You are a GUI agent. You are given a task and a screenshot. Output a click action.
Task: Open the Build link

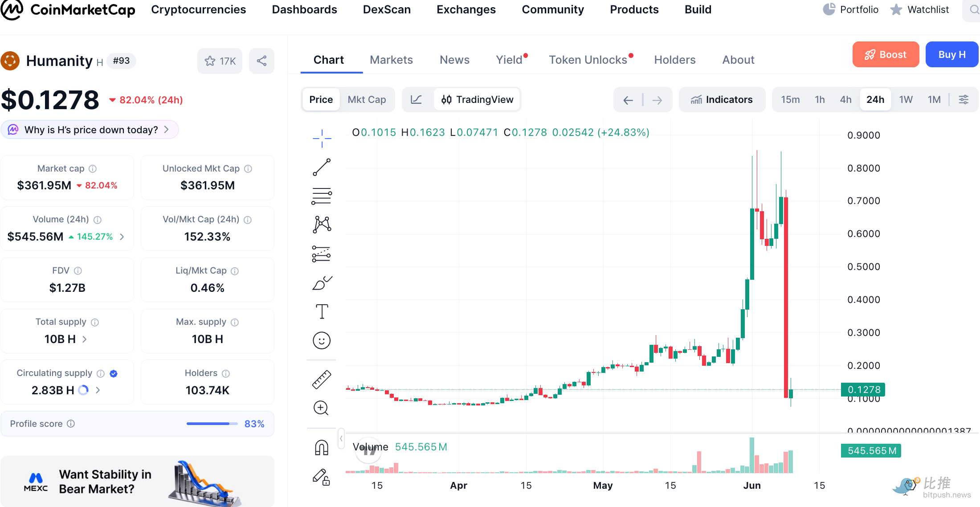(x=698, y=9)
